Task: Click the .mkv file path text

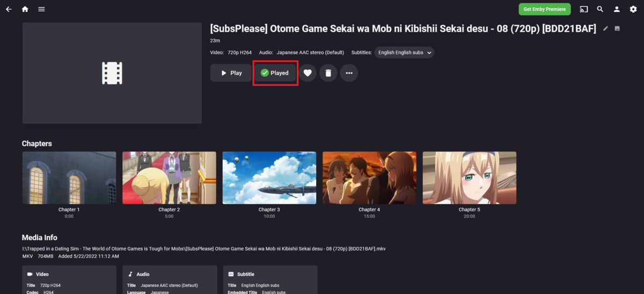Action: pos(204,249)
